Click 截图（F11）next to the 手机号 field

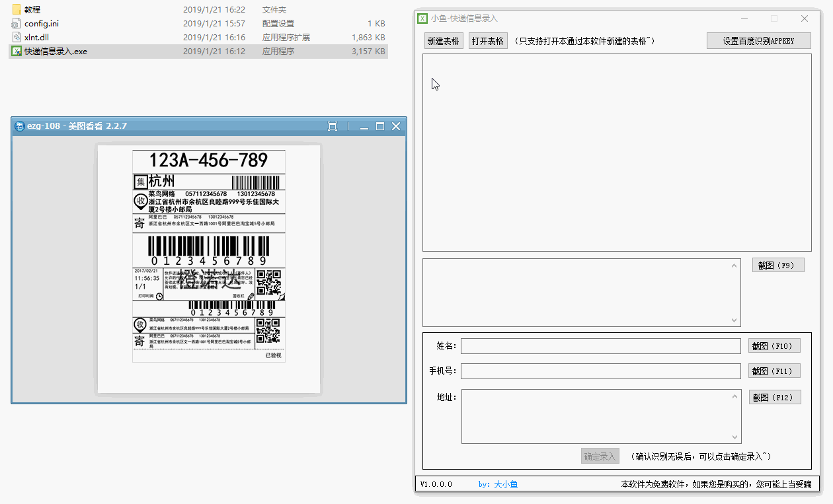(774, 371)
